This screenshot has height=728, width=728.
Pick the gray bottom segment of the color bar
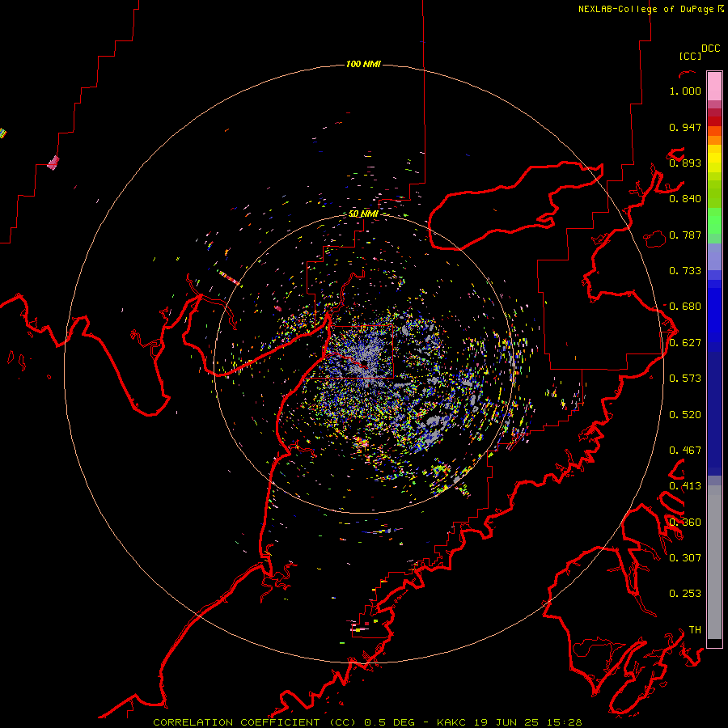click(x=714, y=562)
